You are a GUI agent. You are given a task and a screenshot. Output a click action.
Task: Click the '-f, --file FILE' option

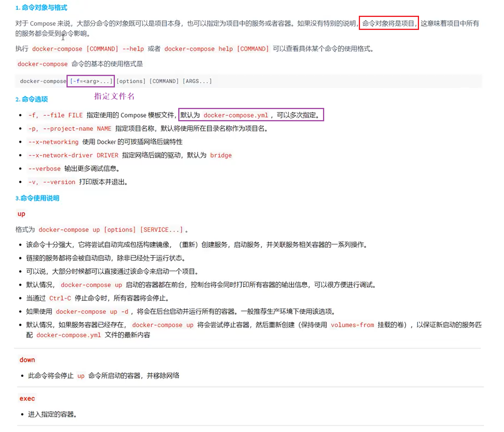[x=55, y=115]
